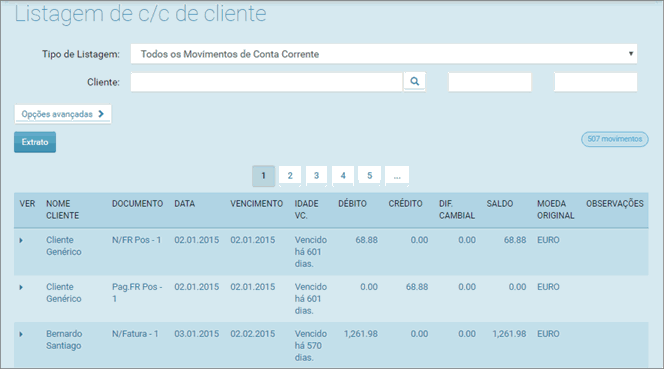
Task: Click the SALDO column header
Action: (x=500, y=204)
